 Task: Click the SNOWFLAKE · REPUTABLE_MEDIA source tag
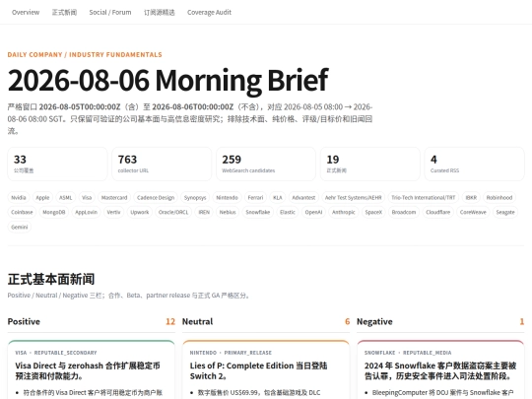[x=408, y=353]
